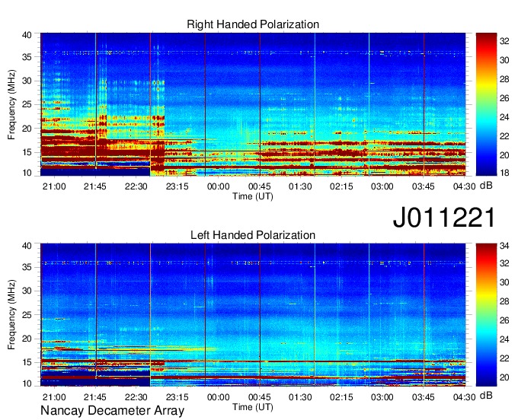
Task: Click the "03:00" time tick under top plot
Action: click(x=382, y=186)
